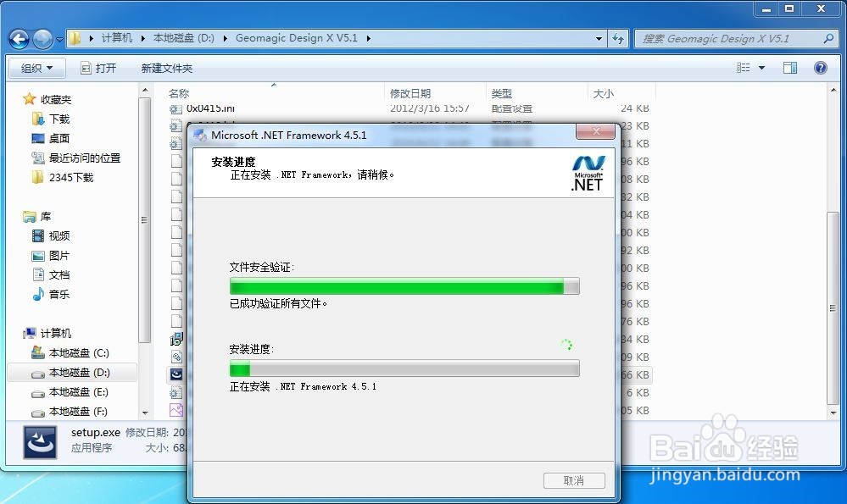The width and height of the screenshot is (847, 504).
Task: Open 本地磁盘 (C:) drive
Action: pos(79,353)
